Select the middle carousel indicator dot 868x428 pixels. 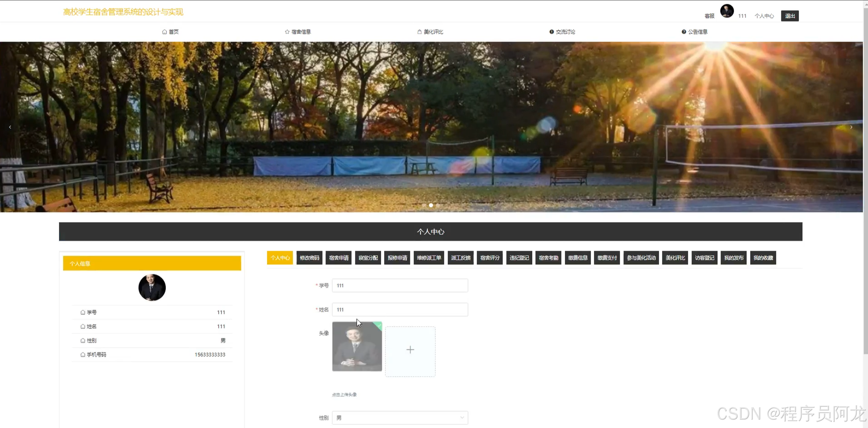(431, 205)
